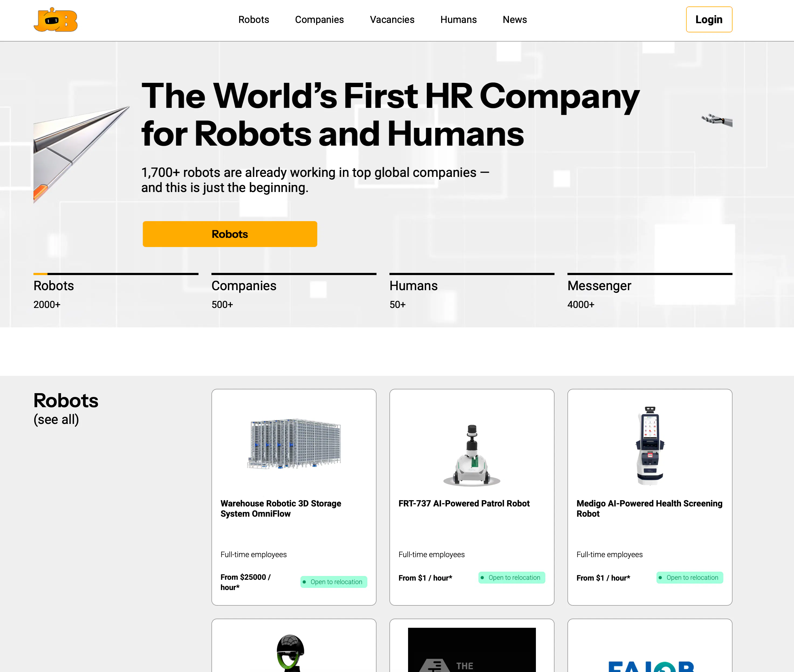Select the Humans 50+ stat tab

(472, 292)
